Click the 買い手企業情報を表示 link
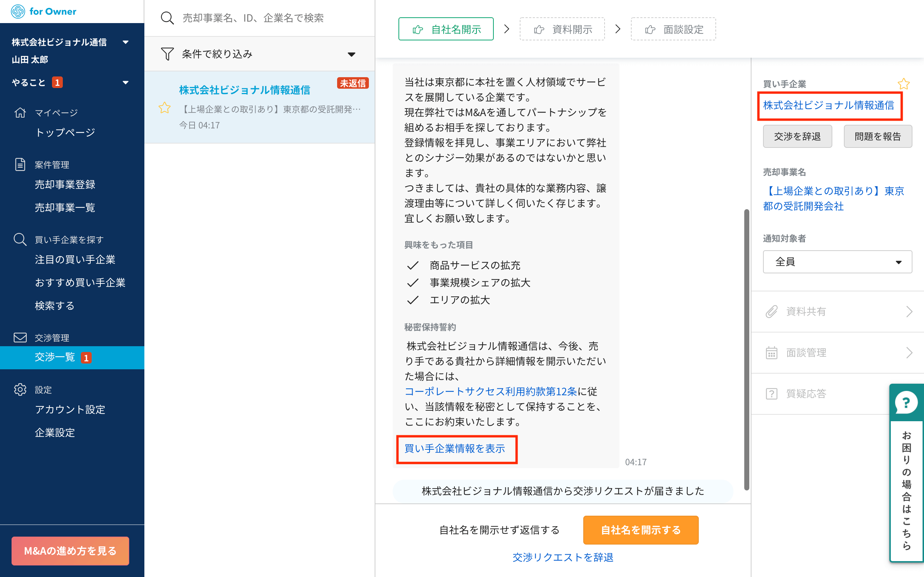The width and height of the screenshot is (924, 577). (x=454, y=449)
